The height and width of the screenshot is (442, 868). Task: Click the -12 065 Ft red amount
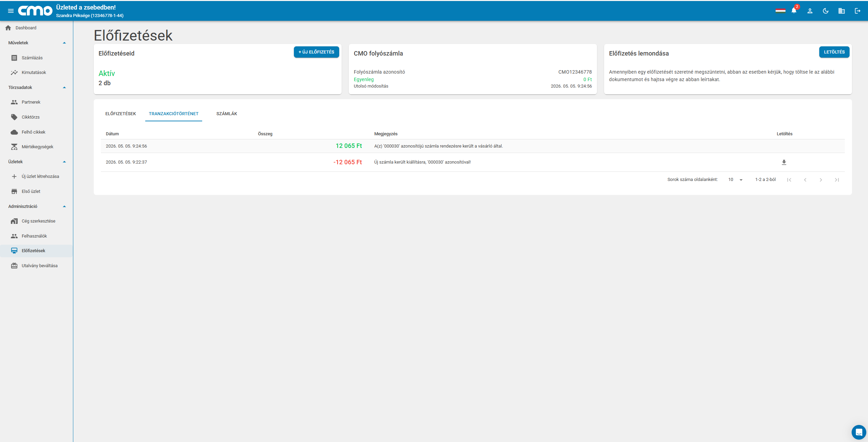pos(347,162)
